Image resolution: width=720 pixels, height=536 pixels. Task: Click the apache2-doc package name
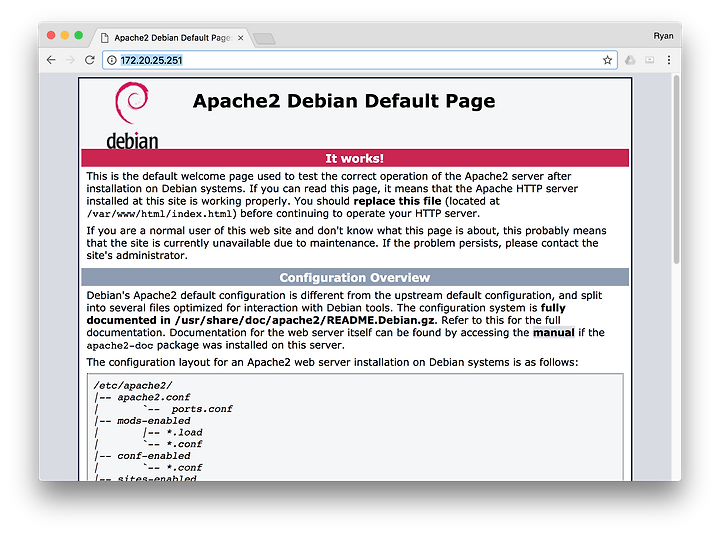[x=119, y=345]
